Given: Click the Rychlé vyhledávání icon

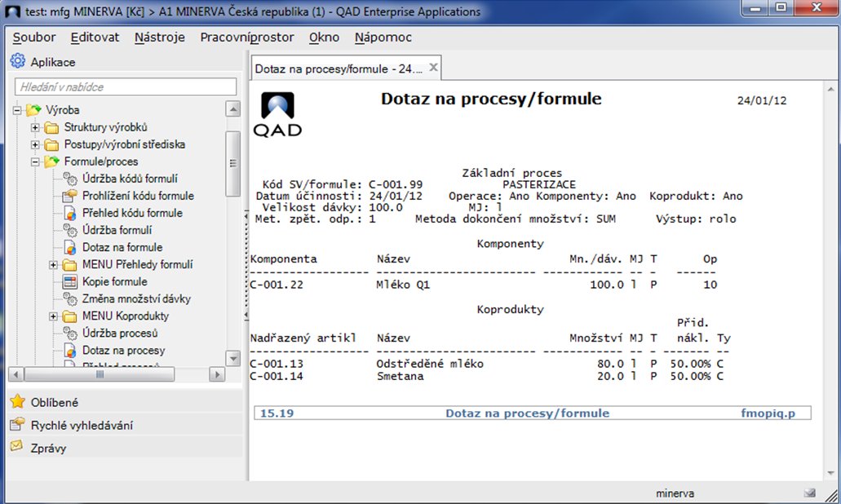Looking at the screenshot, I should coord(18,424).
